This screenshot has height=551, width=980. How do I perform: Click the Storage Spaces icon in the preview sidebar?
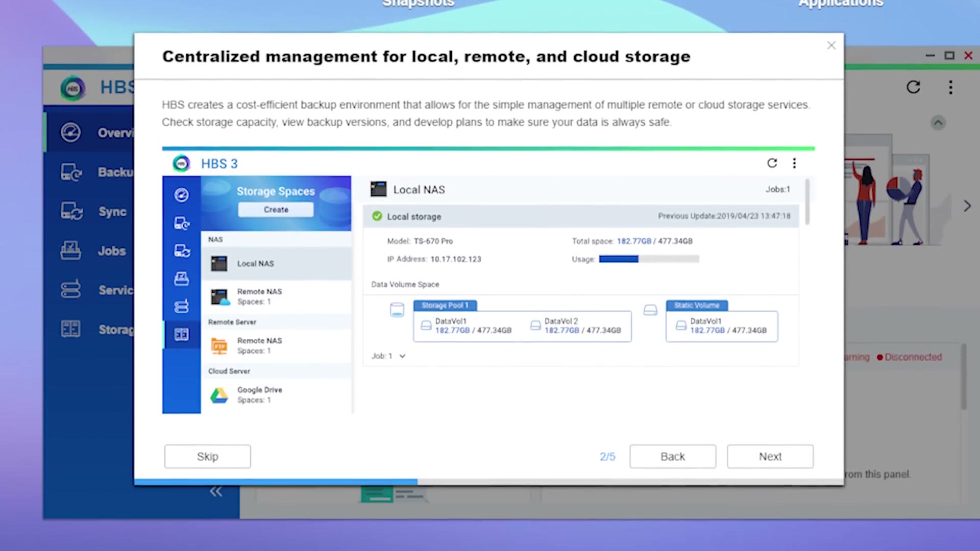(181, 334)
